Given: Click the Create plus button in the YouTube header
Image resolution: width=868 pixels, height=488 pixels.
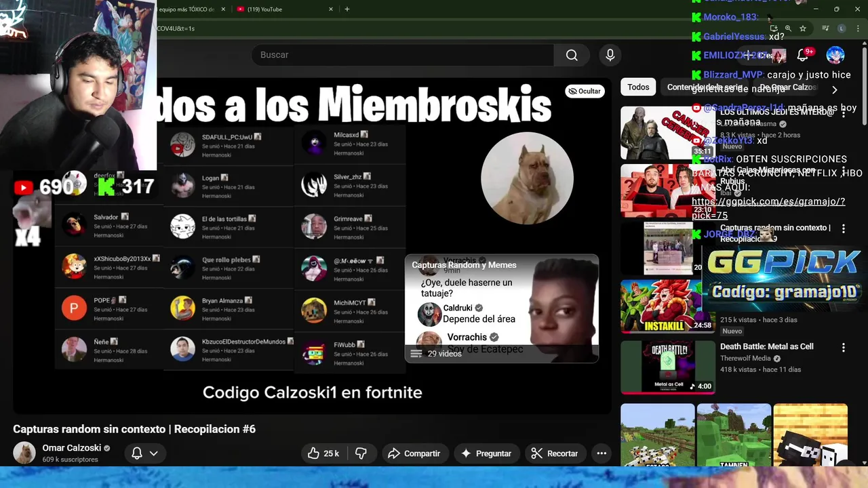Looking at the screenshot, I should click(x=764, y=55).
